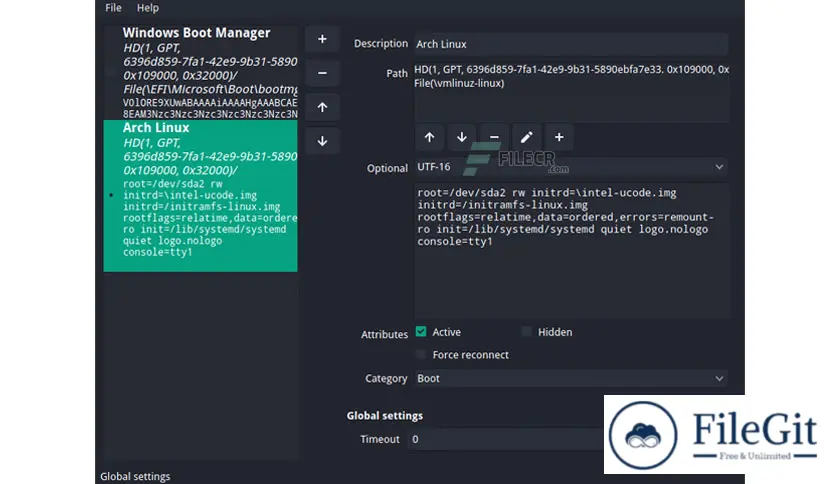Select the File(\vmlinuz-linux) path row
Screen dimensions: 836x484
click(571, 83)
